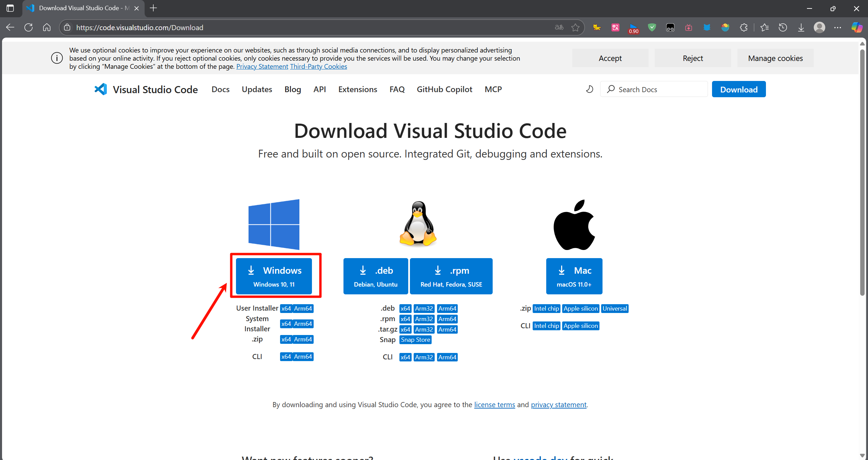Image resolution: width=868 pixels, height=460 pixels.
Task: Open browser History clock icon
Action: pos(783,27)
